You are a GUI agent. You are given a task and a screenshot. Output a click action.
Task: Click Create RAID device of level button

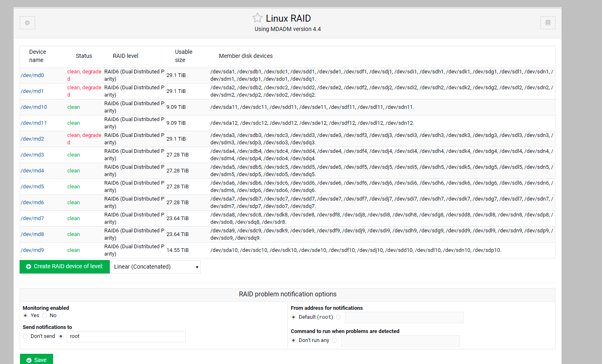(x=64, y=267)
